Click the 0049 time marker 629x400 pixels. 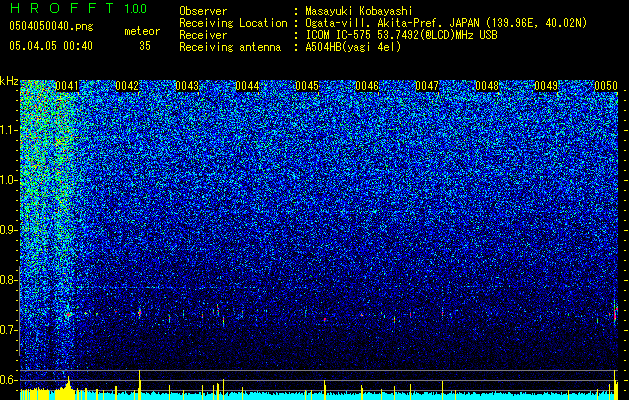[546, 86]
